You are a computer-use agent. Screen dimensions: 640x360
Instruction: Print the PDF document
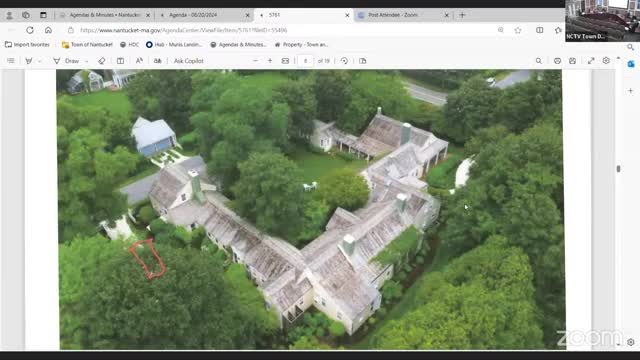point(557,61)
